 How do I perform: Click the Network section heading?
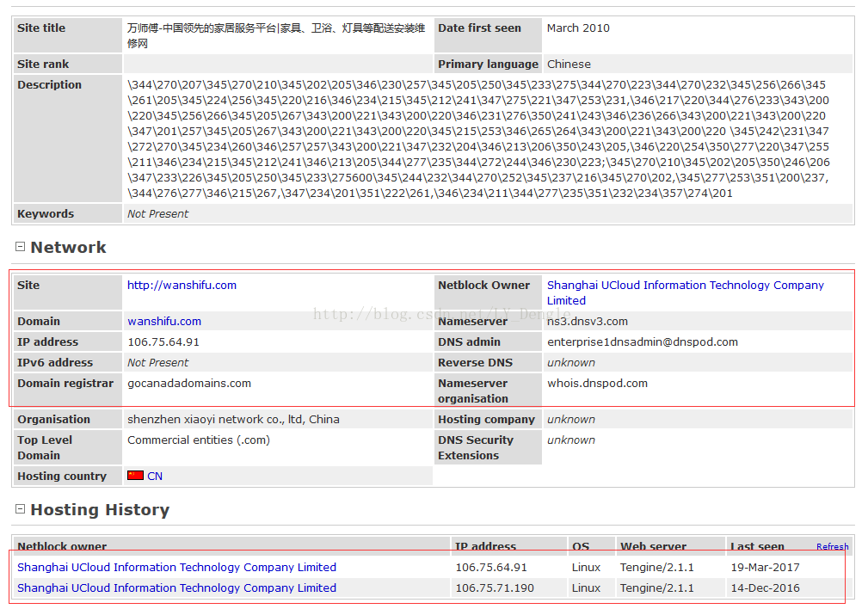(x=68, y=247)
